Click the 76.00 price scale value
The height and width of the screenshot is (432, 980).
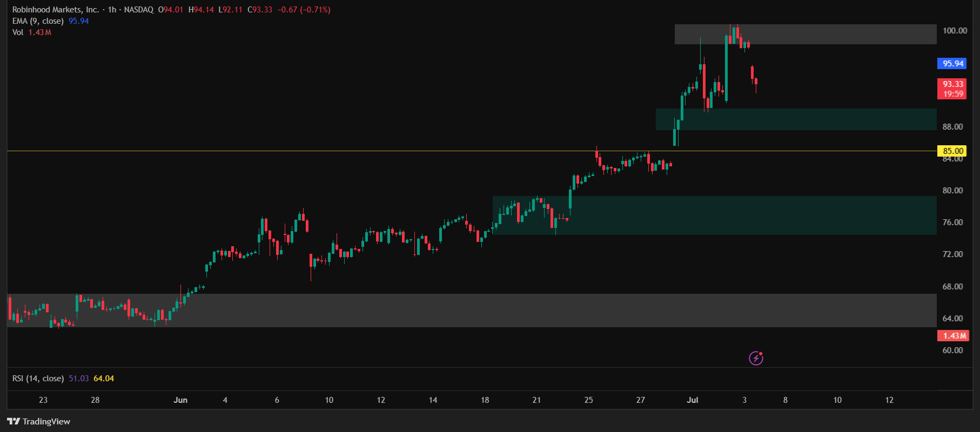click(x=952, y=222)
